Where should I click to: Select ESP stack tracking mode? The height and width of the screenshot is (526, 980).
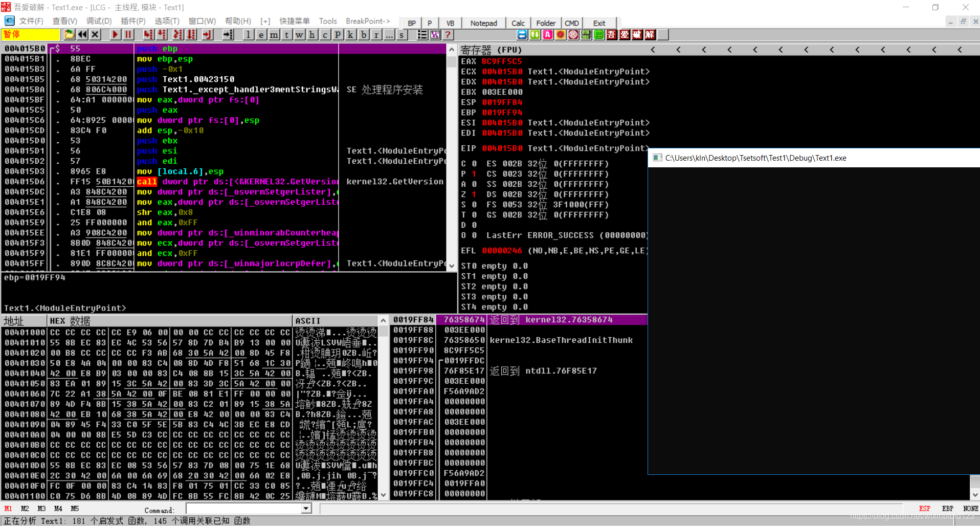point(924,509)
